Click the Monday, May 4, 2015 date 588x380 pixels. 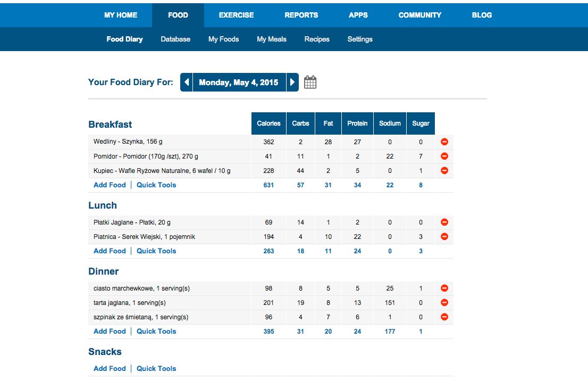239,82
